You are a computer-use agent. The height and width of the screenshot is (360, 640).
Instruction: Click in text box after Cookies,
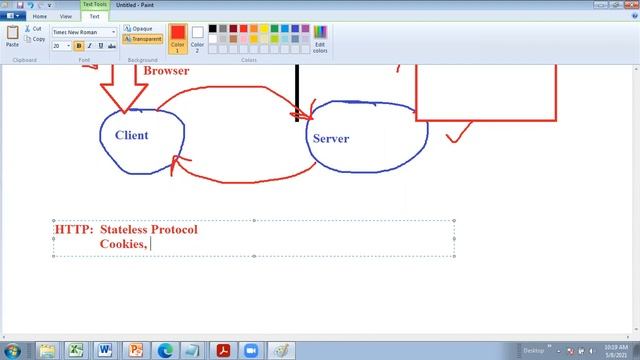[151, 244]
